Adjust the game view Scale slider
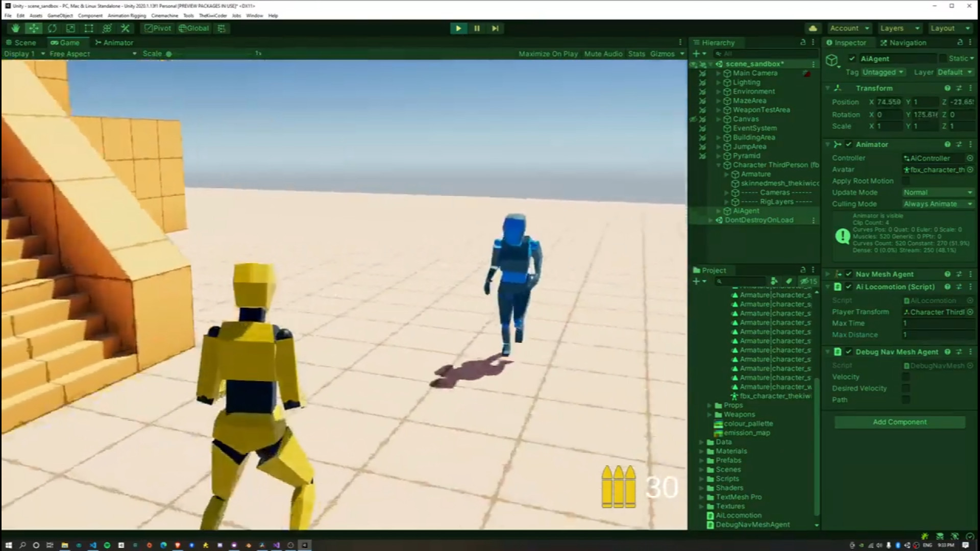980x551 pixels. tap(169, 54)
